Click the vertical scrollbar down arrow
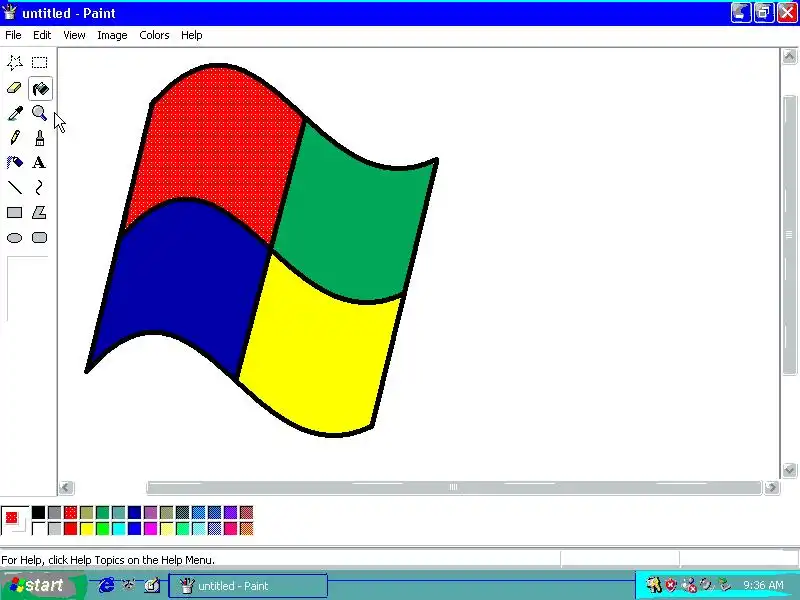 coord(789,470)
